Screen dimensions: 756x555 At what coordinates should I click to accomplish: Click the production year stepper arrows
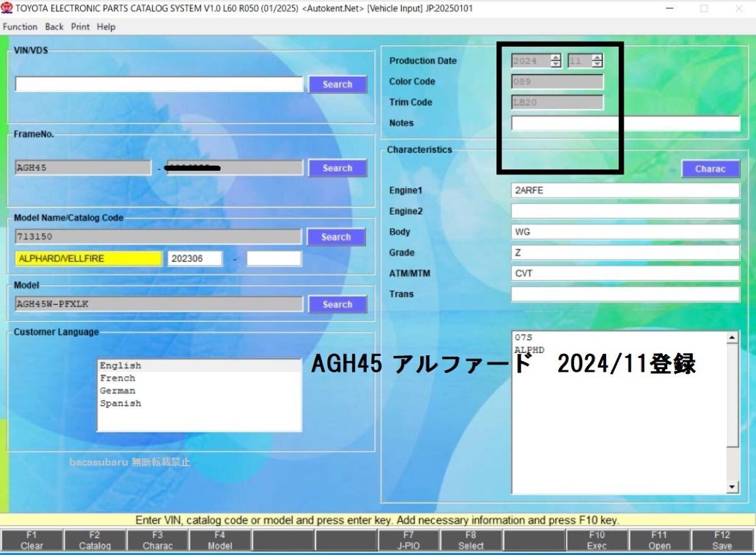coord(555,61)
